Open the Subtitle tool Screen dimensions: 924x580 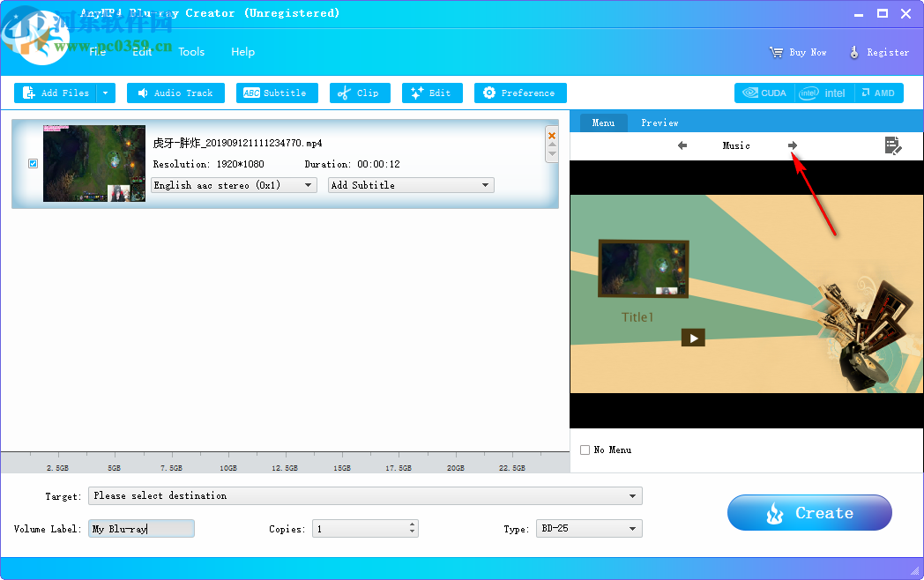[277, 93]
